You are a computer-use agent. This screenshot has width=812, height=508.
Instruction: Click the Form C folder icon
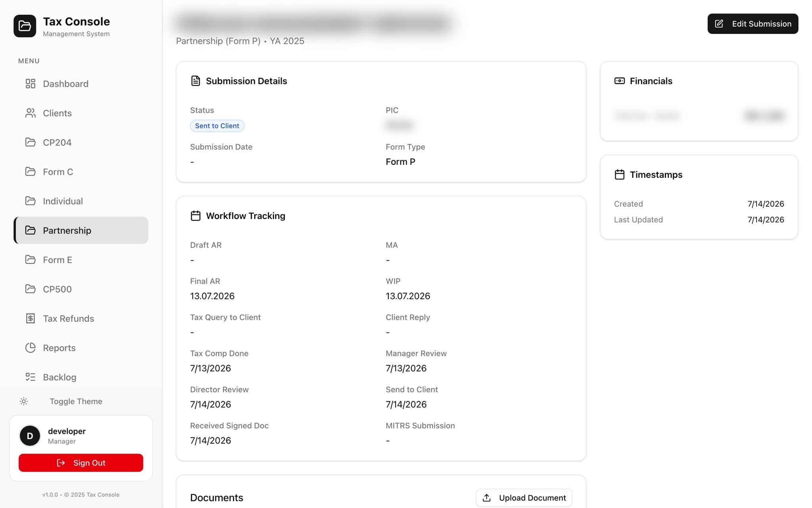(31, 171)
